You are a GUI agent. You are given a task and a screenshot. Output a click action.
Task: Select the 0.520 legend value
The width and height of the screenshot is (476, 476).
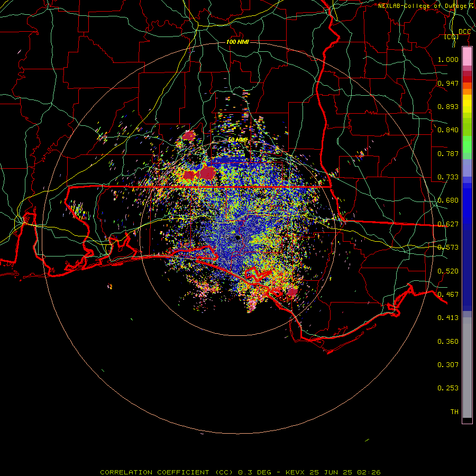tap(448, 271)
